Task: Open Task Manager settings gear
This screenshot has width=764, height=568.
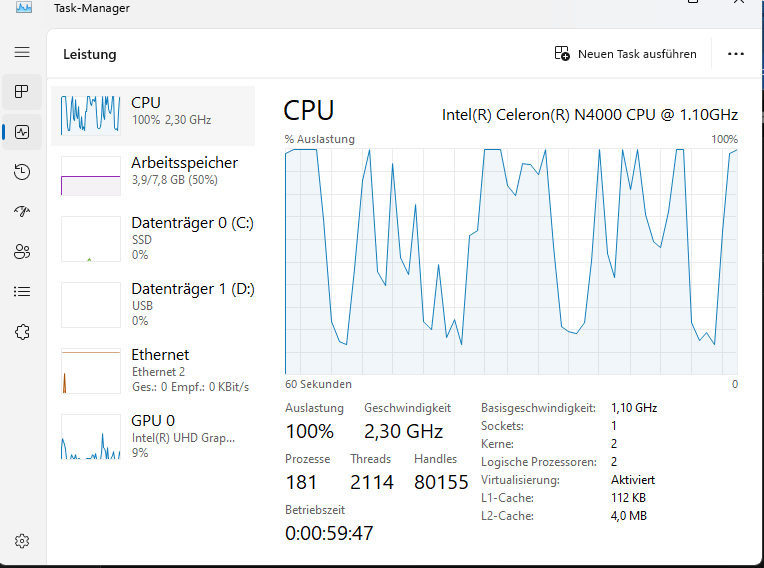Action: coord(22,541)
